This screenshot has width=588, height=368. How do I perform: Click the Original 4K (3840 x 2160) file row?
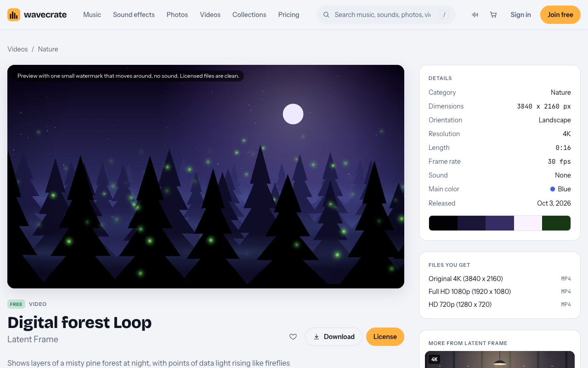pyautogui.click(x=500, y=279)
